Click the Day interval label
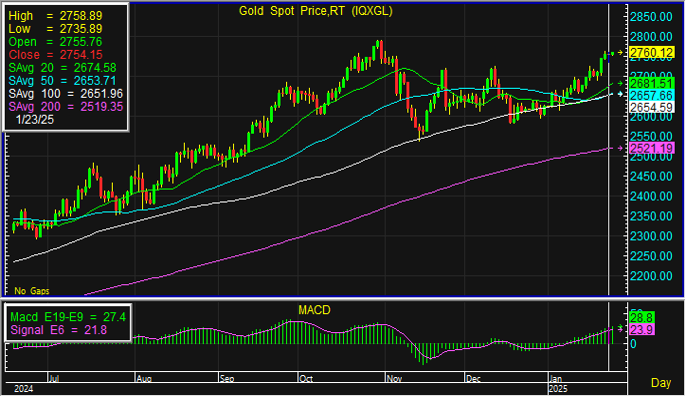 pyautogui.click(x=661, y=383)
